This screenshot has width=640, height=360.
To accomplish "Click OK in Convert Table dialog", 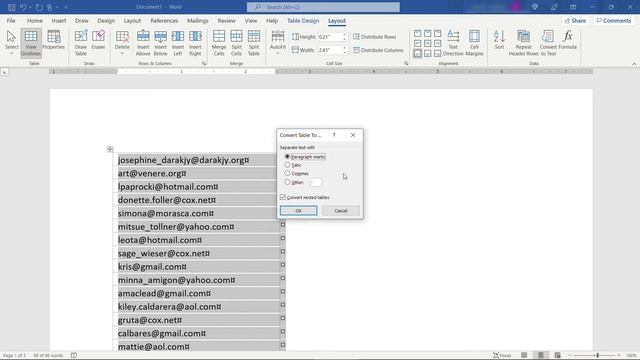I will (298, 211).
